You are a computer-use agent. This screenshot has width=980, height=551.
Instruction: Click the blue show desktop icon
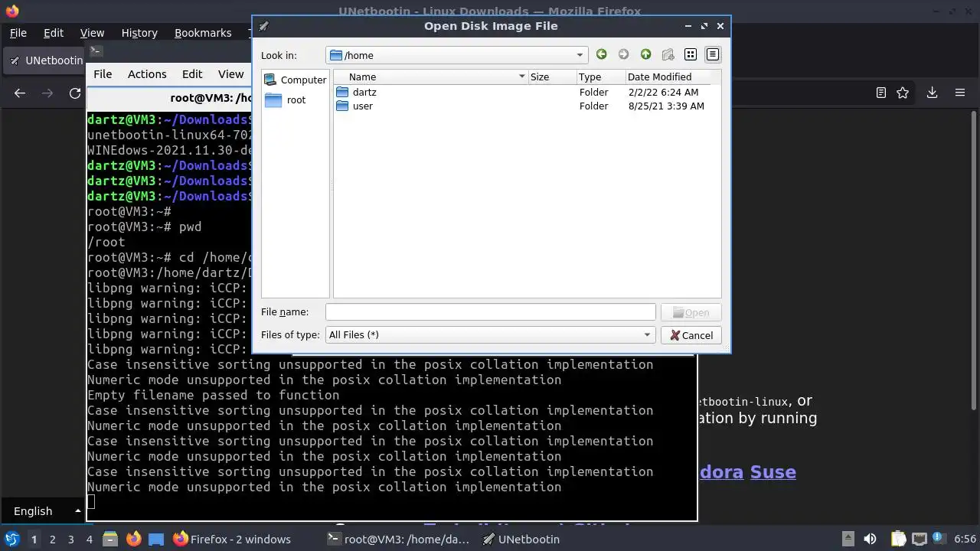click(156, 539)
